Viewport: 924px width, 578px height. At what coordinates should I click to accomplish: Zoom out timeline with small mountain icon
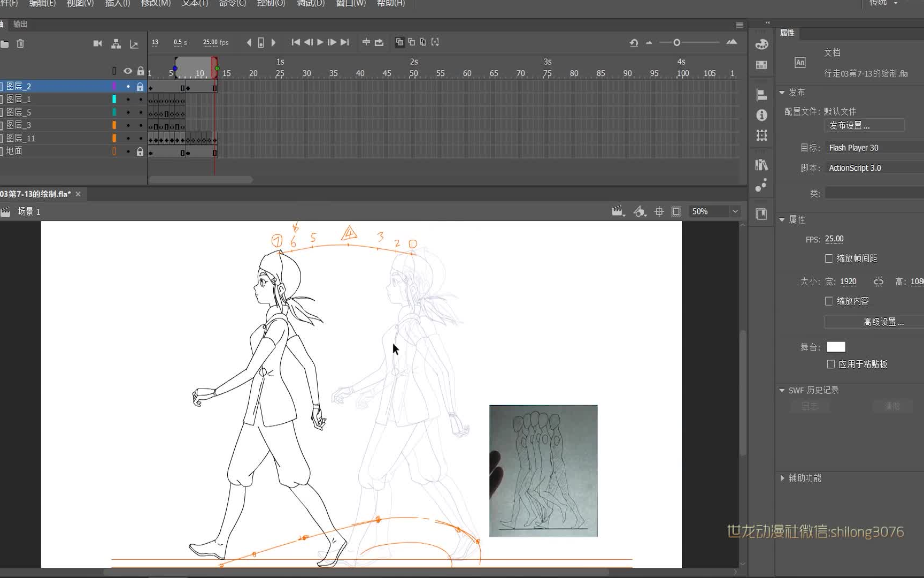pos(649,43)
